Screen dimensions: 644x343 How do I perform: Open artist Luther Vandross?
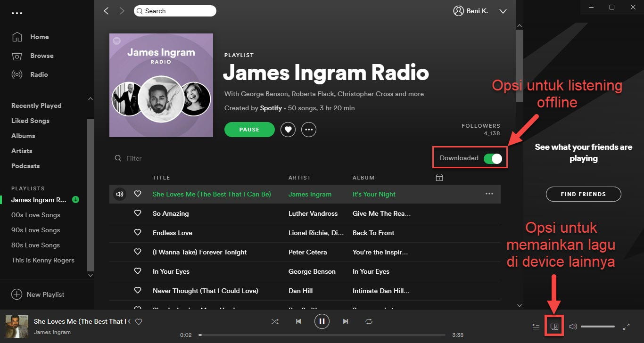pos(313,213)
